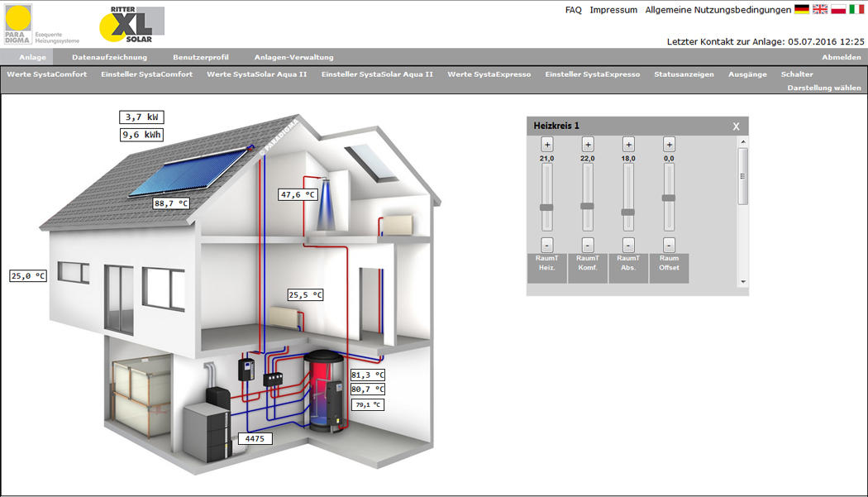Close the Heizkreis 1 panel
The height and width of the screenshot is (497, 868).
click(737, 127)
